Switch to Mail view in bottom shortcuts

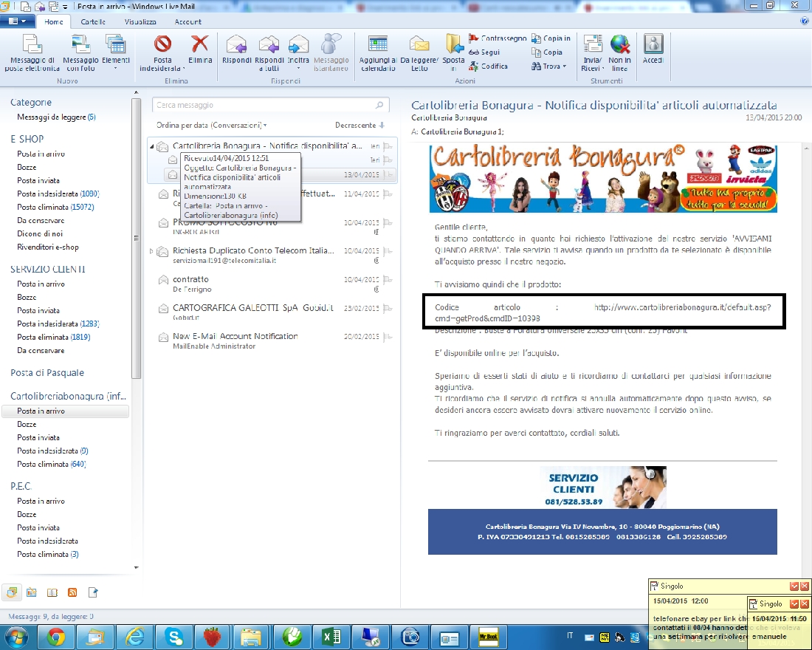(11, 592)
